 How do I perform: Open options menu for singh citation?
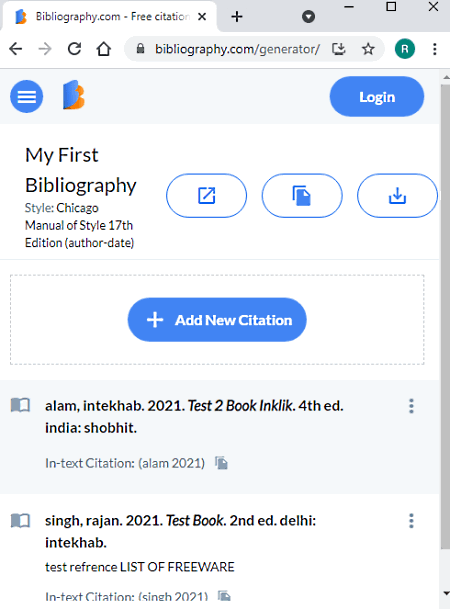[x=411, y=521]
